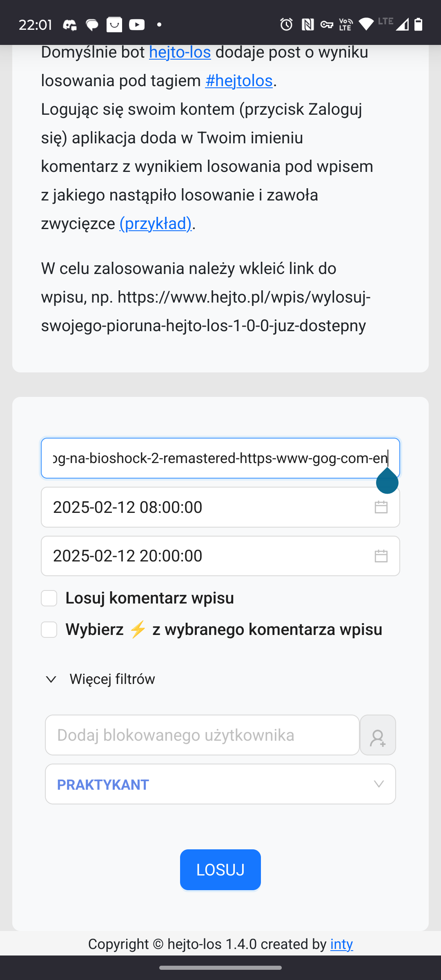Open the hejto-los bot link
Viewport: 441px width, 980px height.
(x=180, y=52)
